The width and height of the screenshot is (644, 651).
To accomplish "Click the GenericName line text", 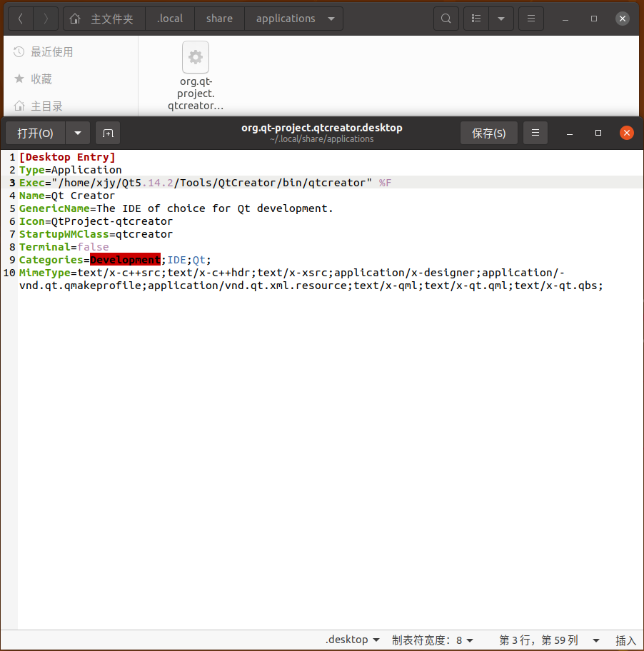I will [x=176, y=208].
